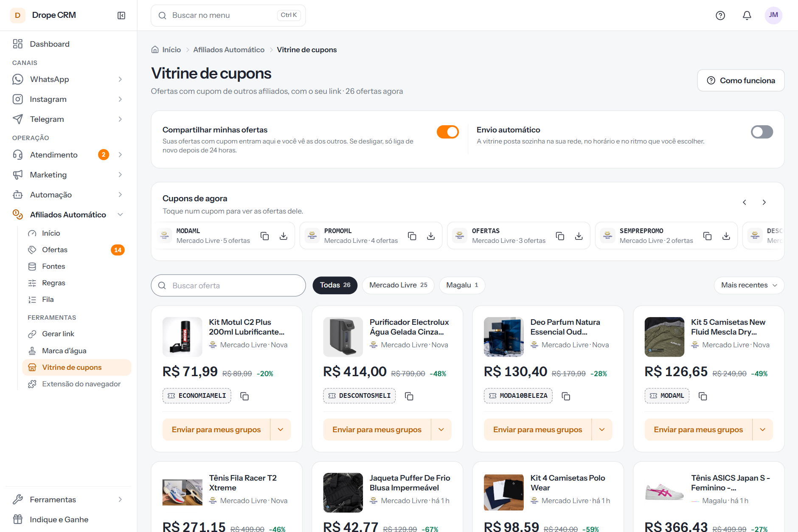The image size is (798, 532).
Task: Expand the Ferramentas menu at the bottom
Action: point(68,500)
